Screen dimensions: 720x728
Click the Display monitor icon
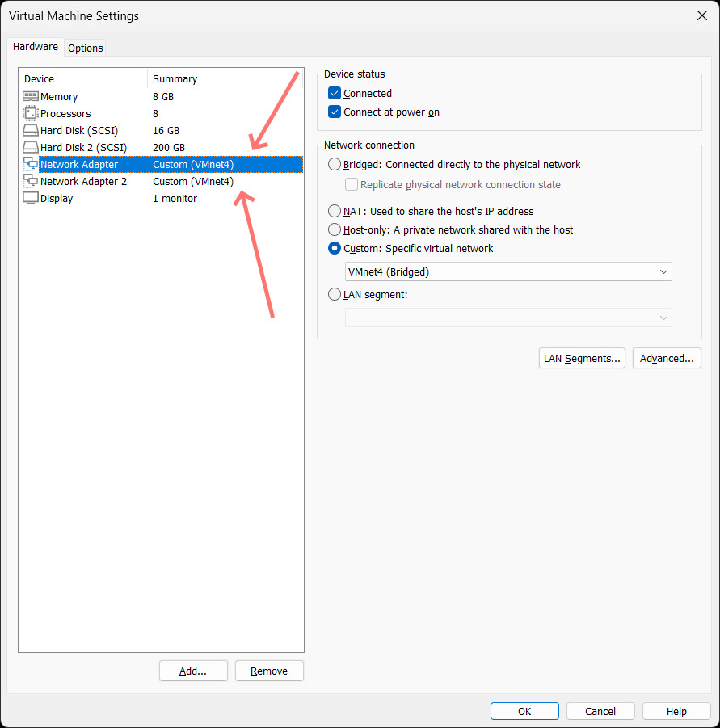[30, 199]
